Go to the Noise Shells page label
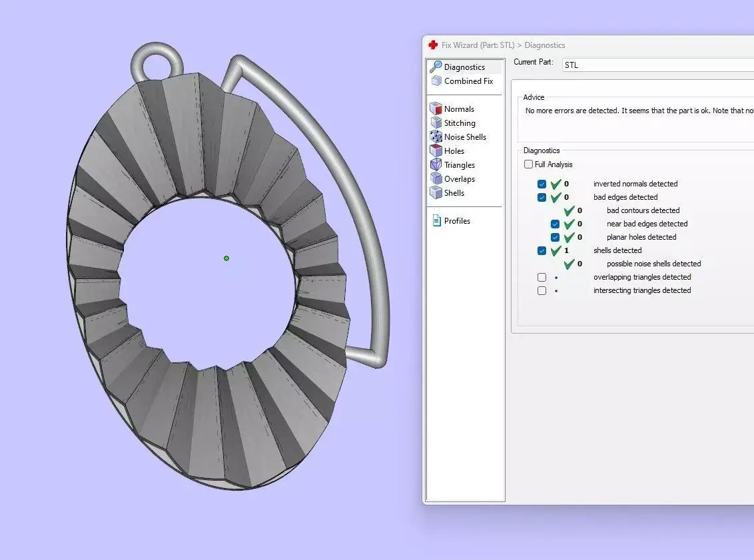 (465, 137)
